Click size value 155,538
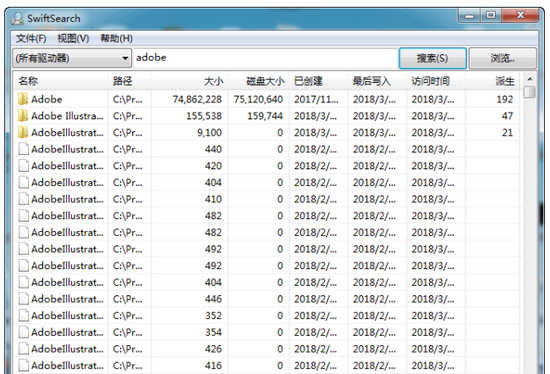550x374 pixels. point(204,116)
